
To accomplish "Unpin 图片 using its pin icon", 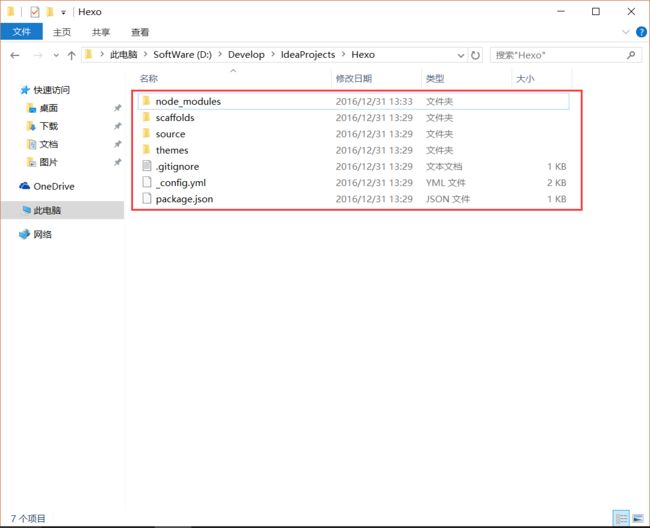I will (x=118, y=162).
